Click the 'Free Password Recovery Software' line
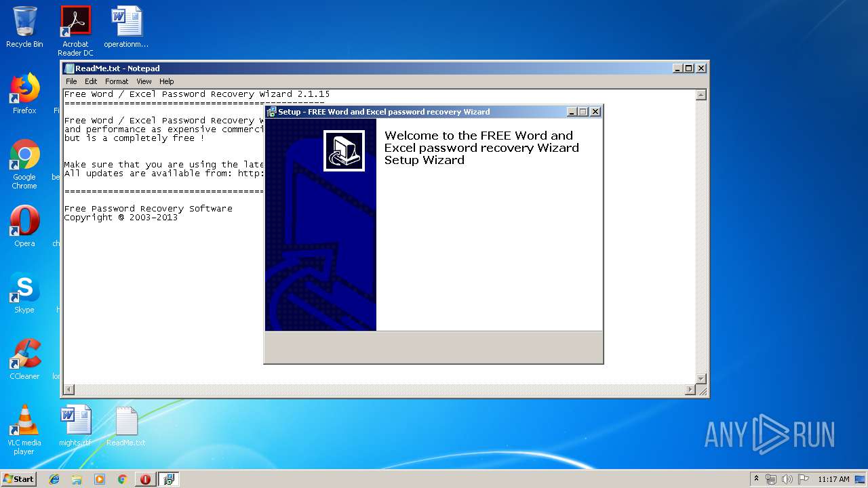This screenshot has width=868, height=488. tap(149, 209)
